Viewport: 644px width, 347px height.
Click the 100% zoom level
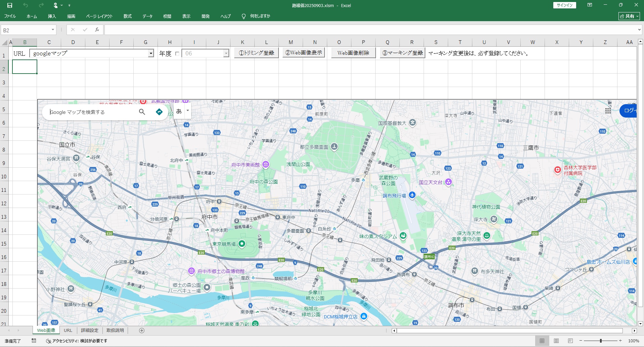pos(634,341)
